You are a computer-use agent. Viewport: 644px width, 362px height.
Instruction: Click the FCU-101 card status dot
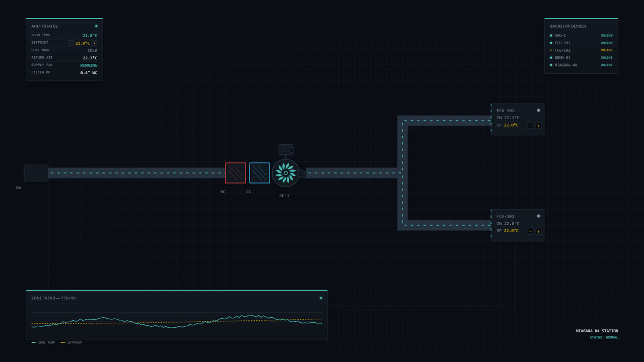(x=538, y=110)
